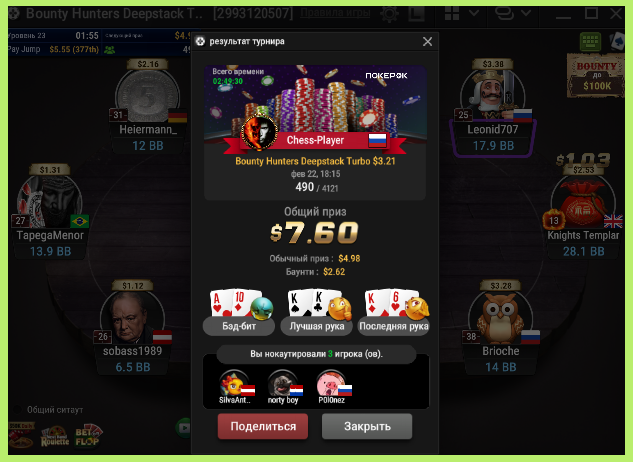The height and width of the screenshot is (462, 633).
Task: Select the Лучшая рука hand cards
Action: [x=314, y=303]
